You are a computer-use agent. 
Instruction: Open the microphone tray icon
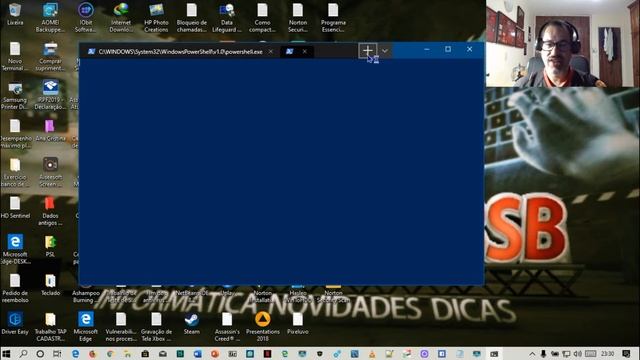click(x=543, y=353)
